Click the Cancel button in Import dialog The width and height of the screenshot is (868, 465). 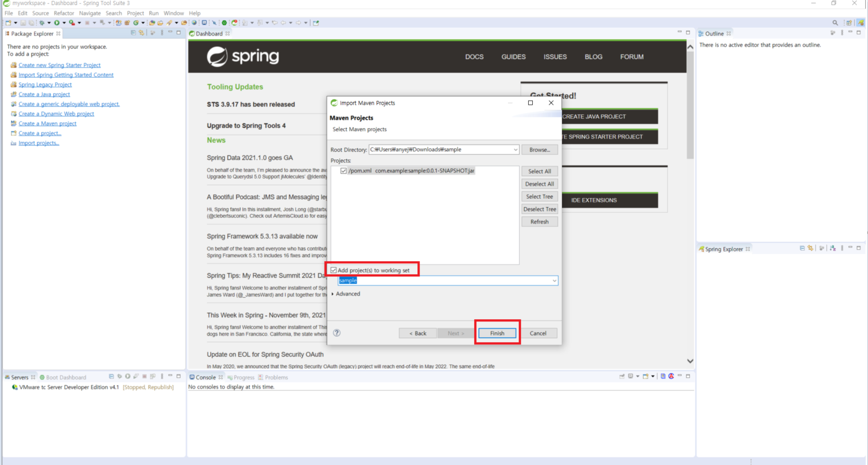(538, 333)
